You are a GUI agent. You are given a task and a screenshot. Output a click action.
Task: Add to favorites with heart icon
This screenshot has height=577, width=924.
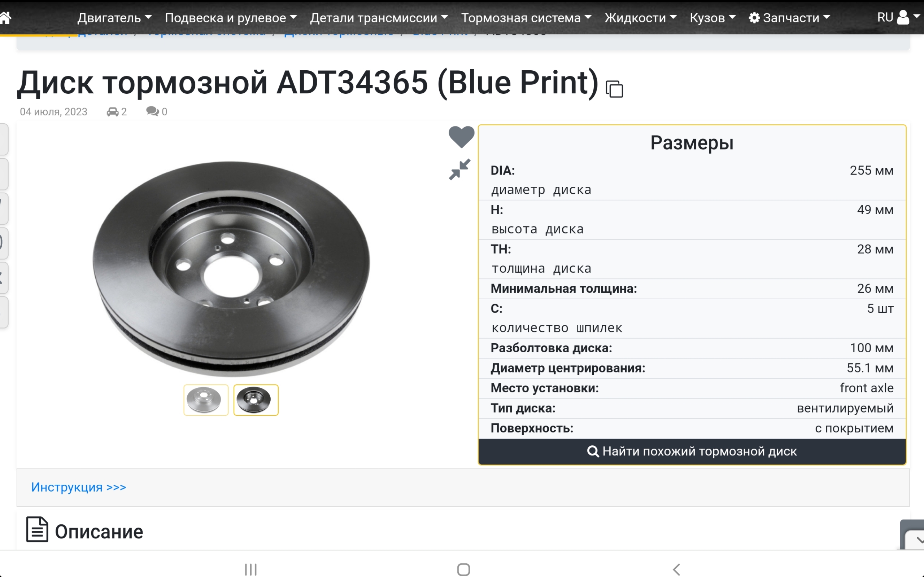461,137
